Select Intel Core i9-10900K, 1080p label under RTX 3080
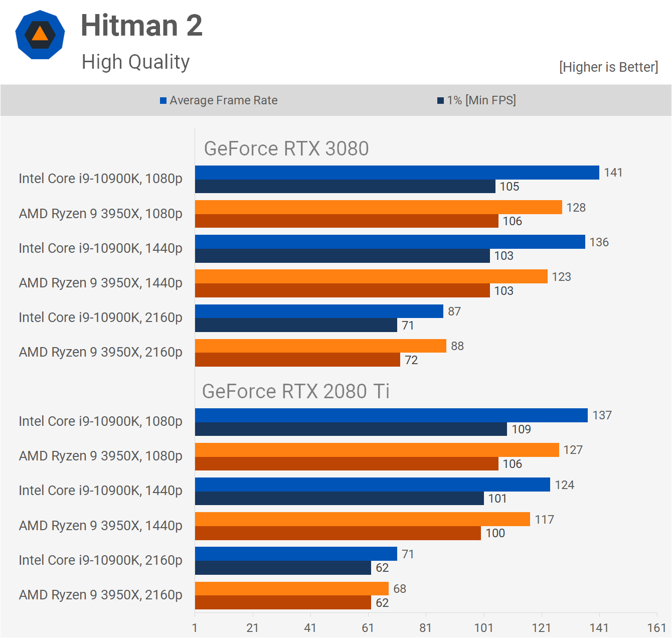 tap(101, 179)
